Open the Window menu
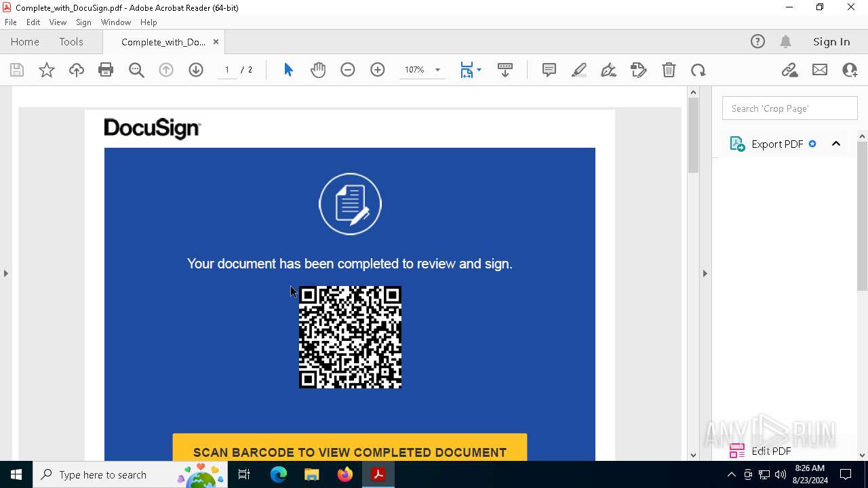Image resolution: width=868 pixels, height=488 pixels. pos(116,22)
